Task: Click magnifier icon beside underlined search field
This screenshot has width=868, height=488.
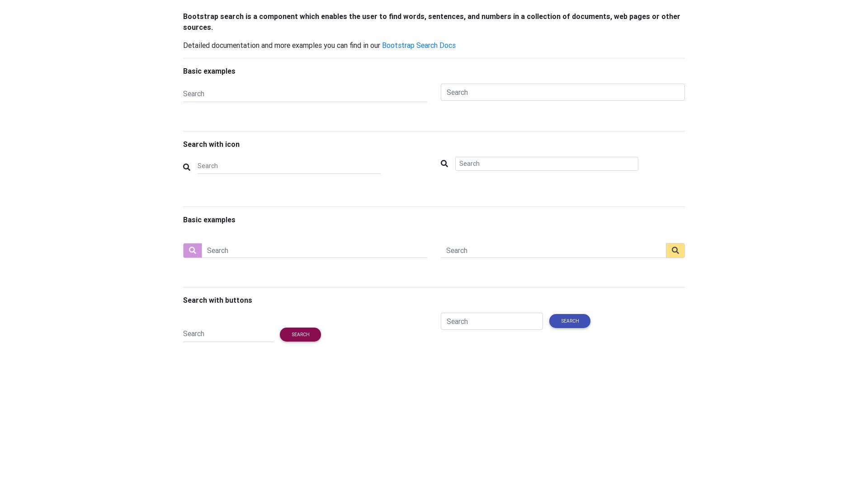Action: click(187, 167)
